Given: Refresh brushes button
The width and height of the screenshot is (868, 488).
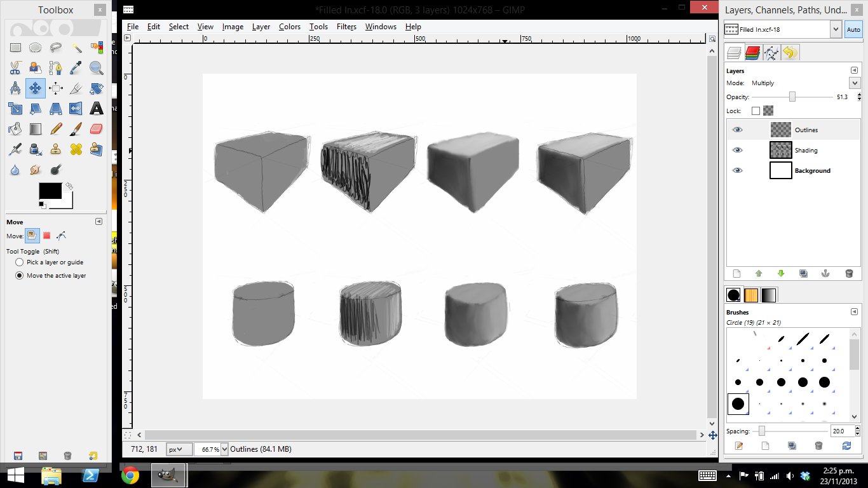Looking at the screenshot, I should click(x=846, y=446).
